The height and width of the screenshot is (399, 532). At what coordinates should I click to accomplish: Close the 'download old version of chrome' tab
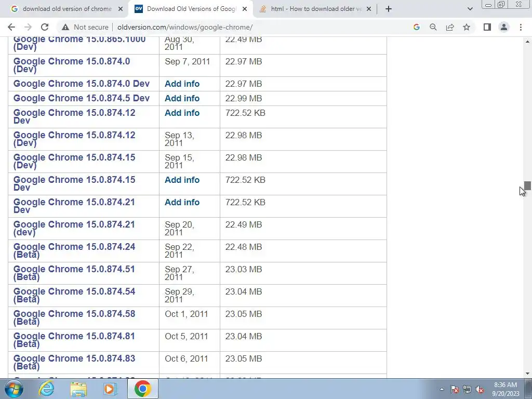coord(121,9)
